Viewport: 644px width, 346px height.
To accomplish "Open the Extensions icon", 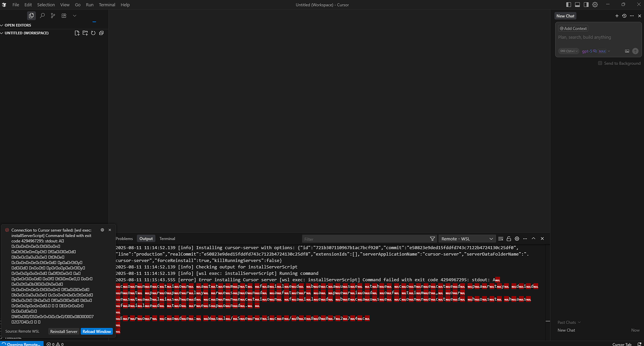I will tap(63, 15).
